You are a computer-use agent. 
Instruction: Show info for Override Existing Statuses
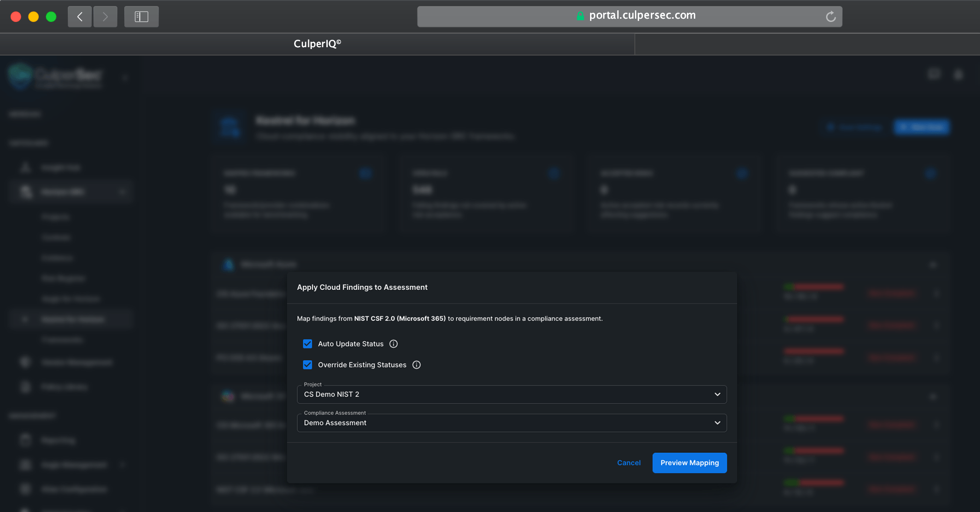(x=417, y=365)
